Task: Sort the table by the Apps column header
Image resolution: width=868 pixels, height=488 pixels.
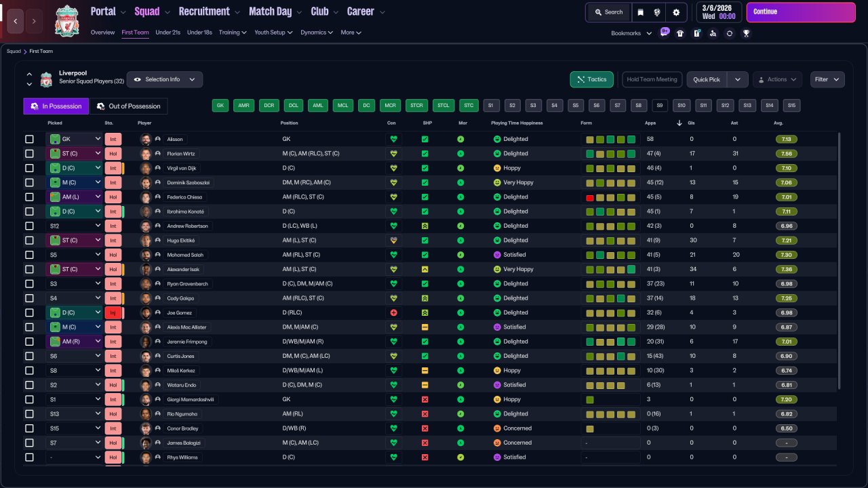Action: (650, 123)
